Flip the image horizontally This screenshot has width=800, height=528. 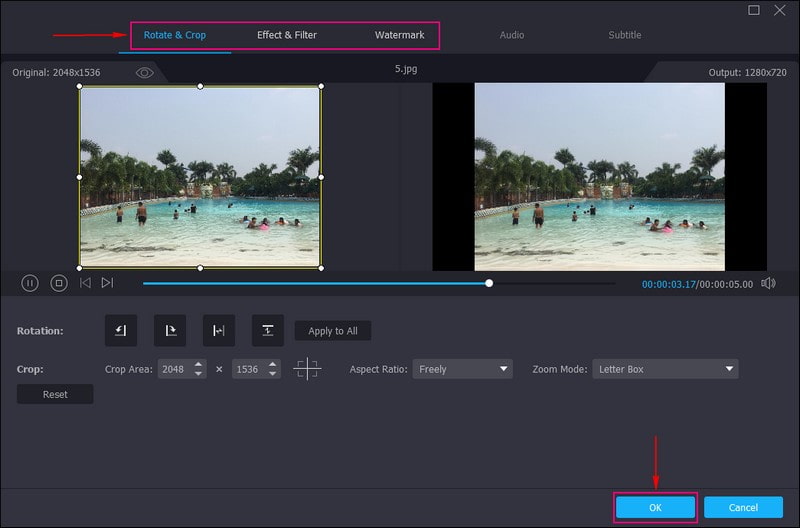pos(219,331)
